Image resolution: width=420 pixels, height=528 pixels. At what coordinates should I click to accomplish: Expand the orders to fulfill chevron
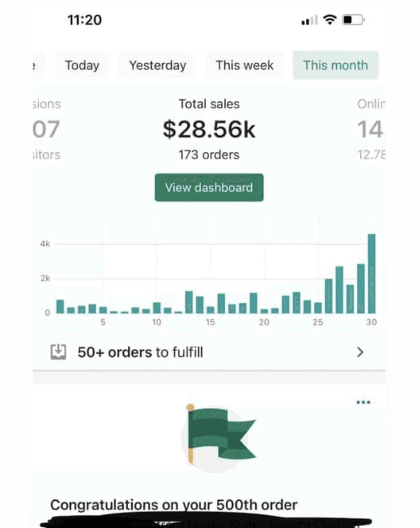pos(360,352)
